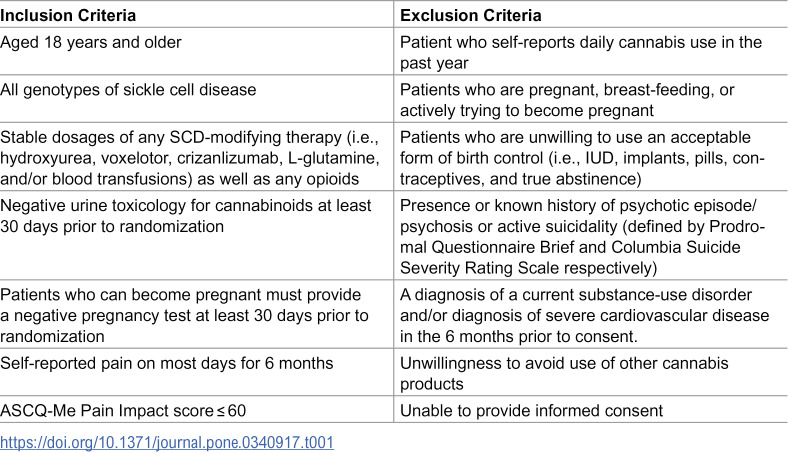
Task: Click the birth control unwillingness exclusion cell
Action: pyautogui.click(x=591, y=157)
